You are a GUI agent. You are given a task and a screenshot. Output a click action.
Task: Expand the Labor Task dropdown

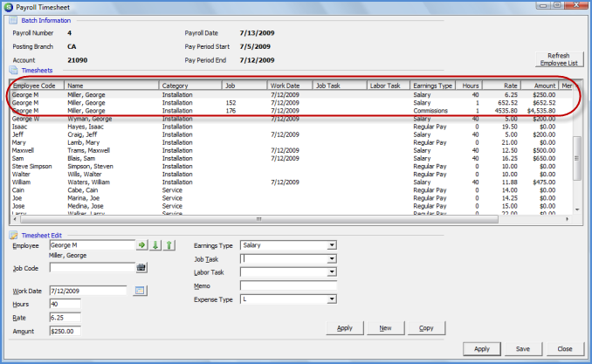pyautogui.click(x=332, y=272)
